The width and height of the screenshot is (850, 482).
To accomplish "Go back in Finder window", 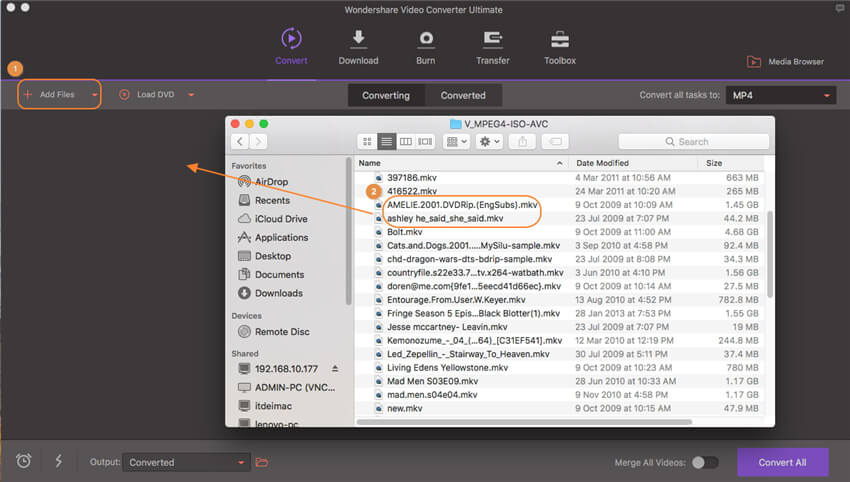I will 240,142.
